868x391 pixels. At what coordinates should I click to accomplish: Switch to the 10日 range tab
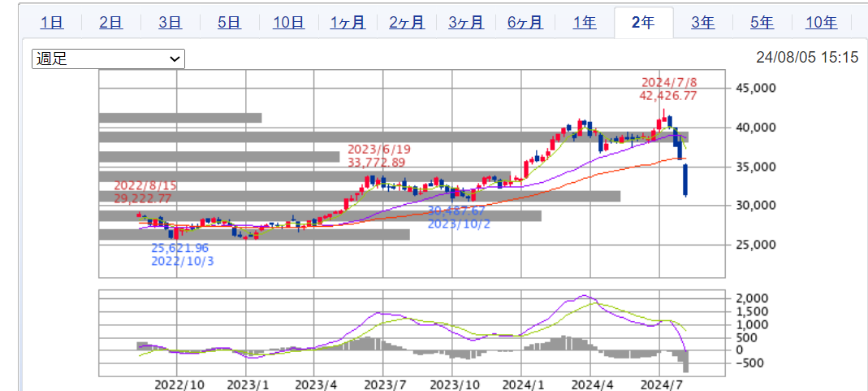(x=288, y=23)
